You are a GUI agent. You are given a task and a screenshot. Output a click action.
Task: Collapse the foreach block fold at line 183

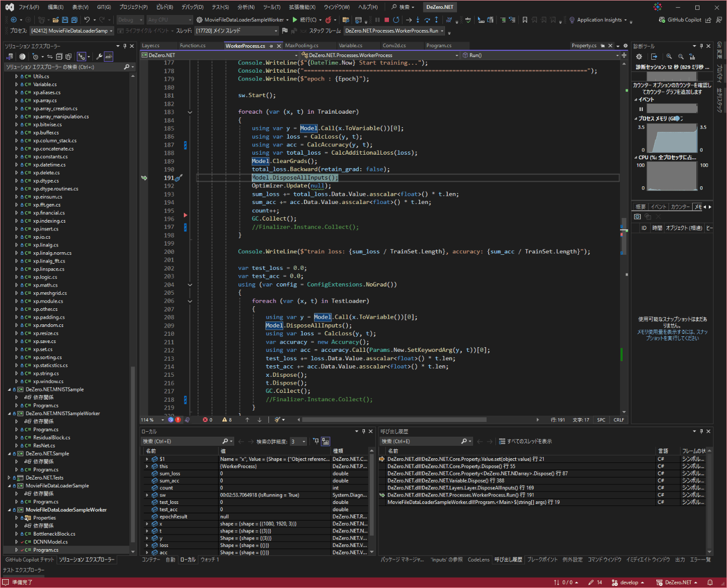(x=190, y=112)
